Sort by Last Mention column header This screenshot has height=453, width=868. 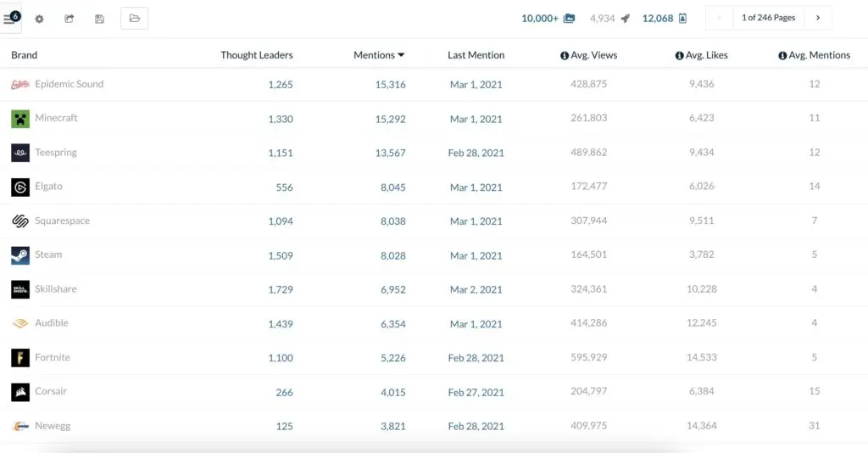476,55
